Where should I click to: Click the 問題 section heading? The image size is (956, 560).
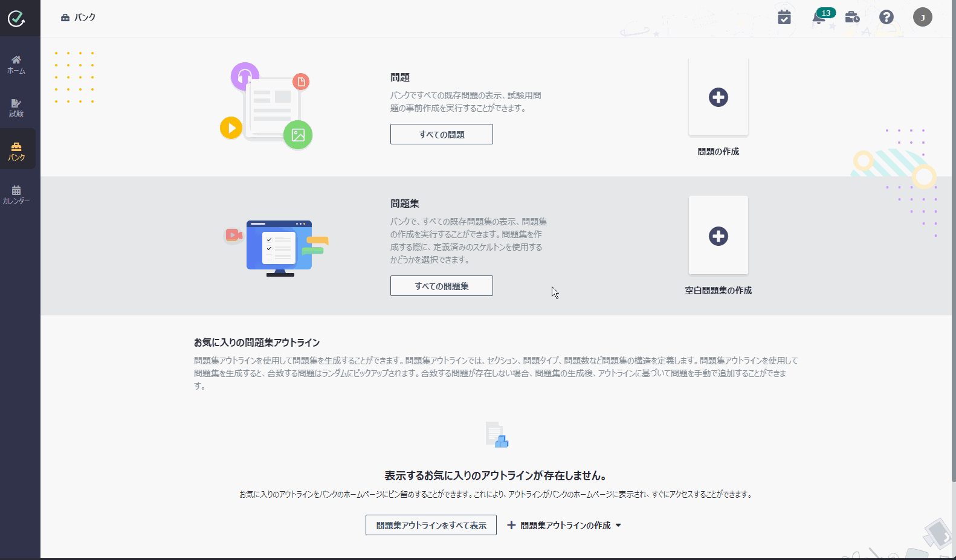(x=400, y=77)
